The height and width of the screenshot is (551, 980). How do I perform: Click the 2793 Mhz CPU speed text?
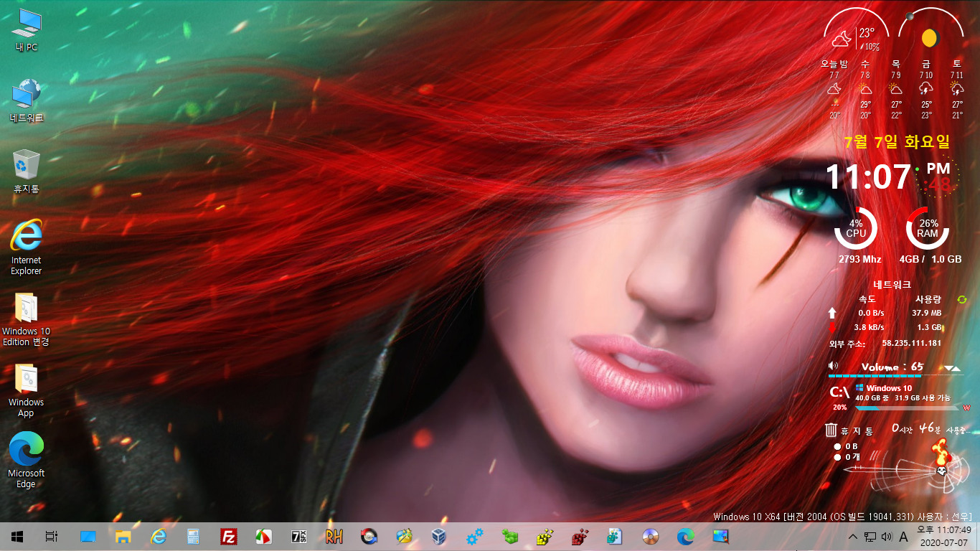(x=859, y=260)
